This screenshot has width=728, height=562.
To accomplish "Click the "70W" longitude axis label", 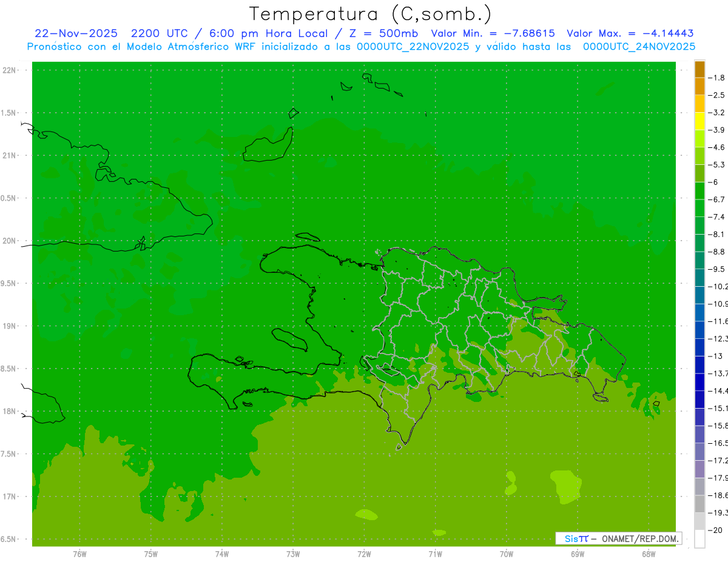I will click(x=506, y=554).
